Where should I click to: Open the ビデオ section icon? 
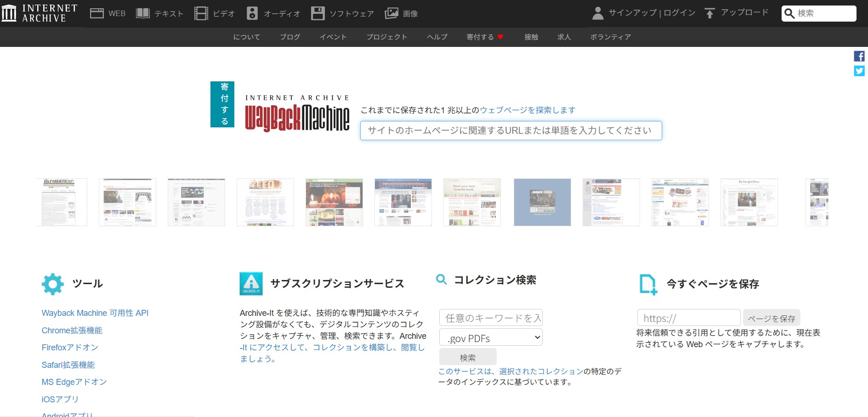(201, 13)
